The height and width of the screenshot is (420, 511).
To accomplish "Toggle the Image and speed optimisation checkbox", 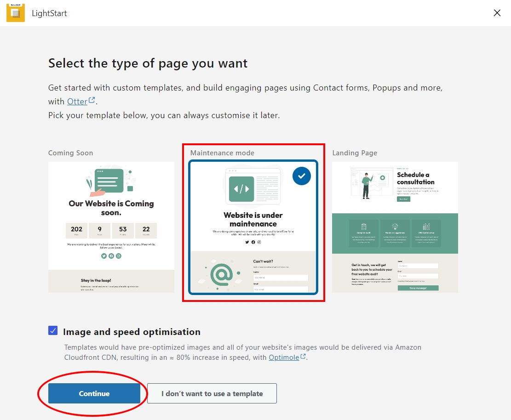I will pyautogui.click(x=53, y=331).
